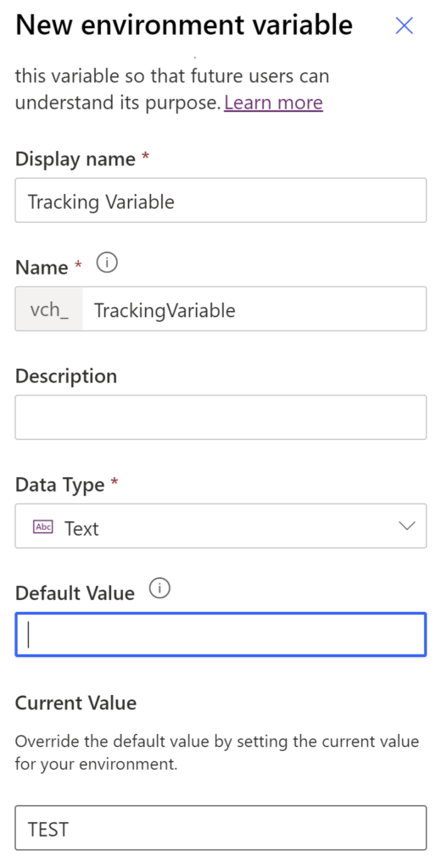Click the New environment variable title
436x868 pixels.
[x=184, y=25]
